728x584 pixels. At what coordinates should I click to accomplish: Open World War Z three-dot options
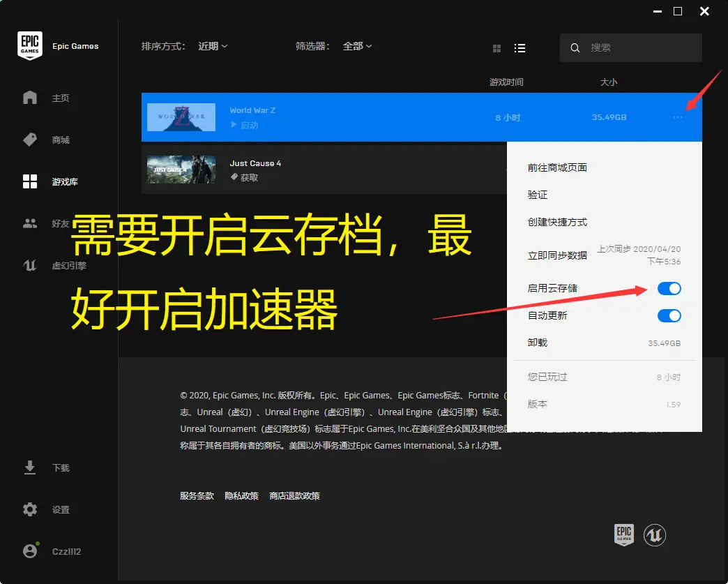(678, 117)
